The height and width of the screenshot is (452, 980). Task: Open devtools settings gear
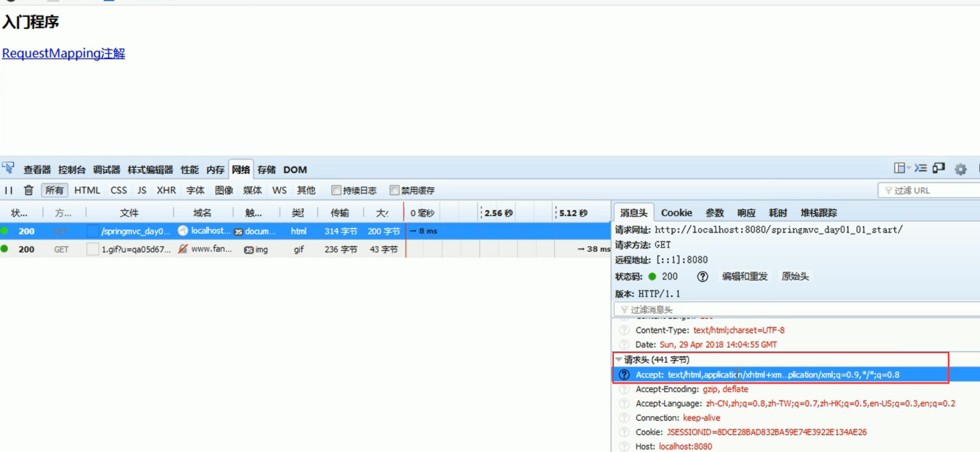[960, 170]
